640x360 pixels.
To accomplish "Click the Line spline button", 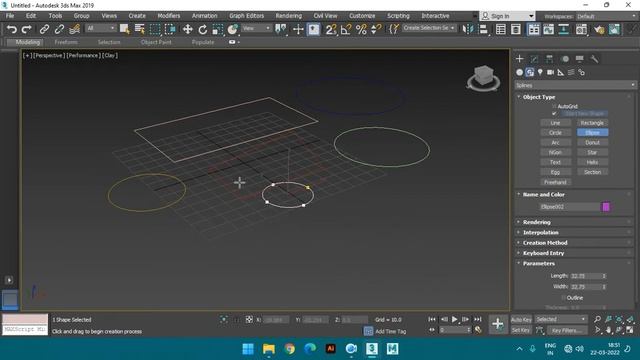I will (x=556, y=123).
